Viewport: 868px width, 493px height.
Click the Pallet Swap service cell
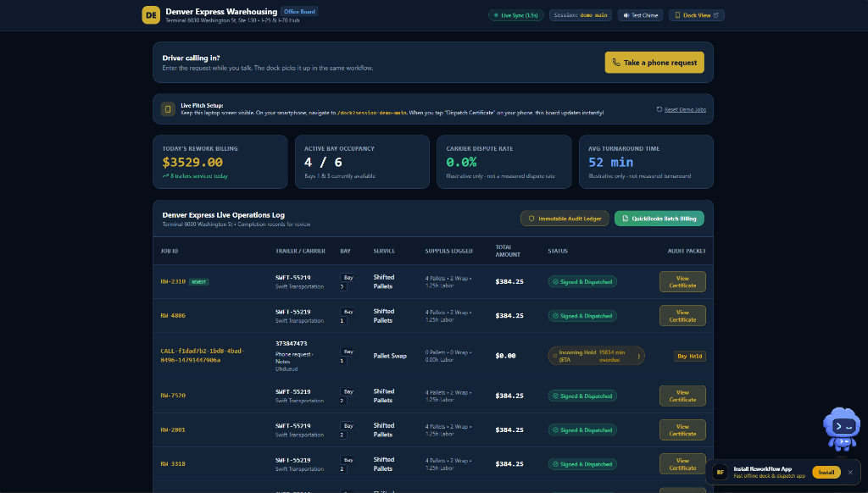pos(390,356)
